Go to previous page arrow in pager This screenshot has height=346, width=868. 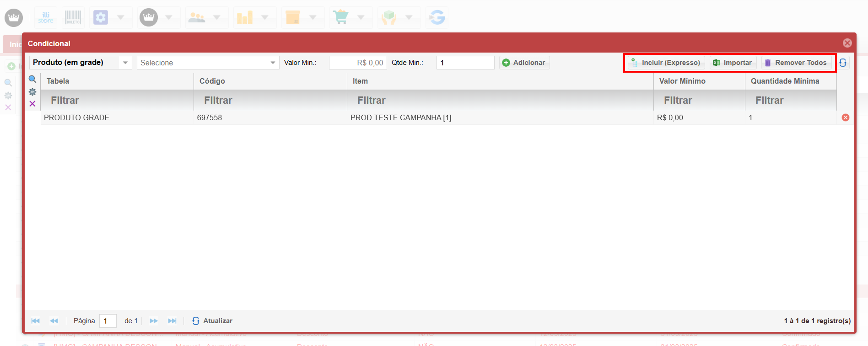point(54,321)
